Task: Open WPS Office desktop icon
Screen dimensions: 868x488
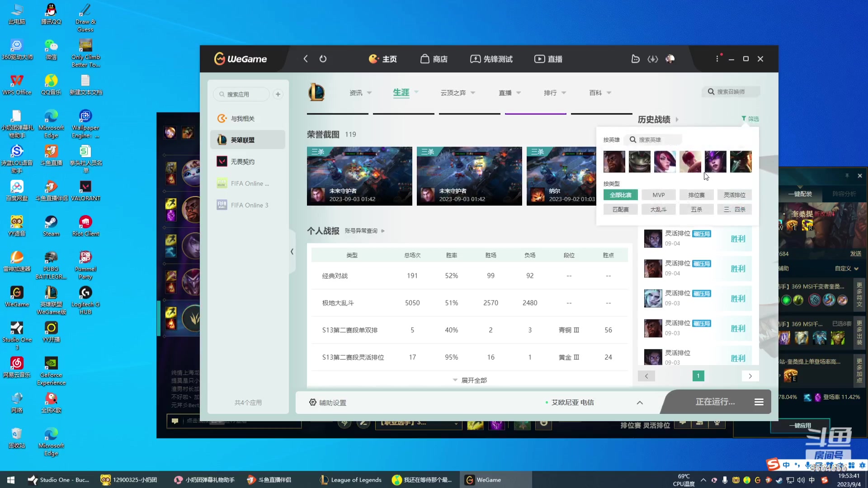Action: click(17, 84)
